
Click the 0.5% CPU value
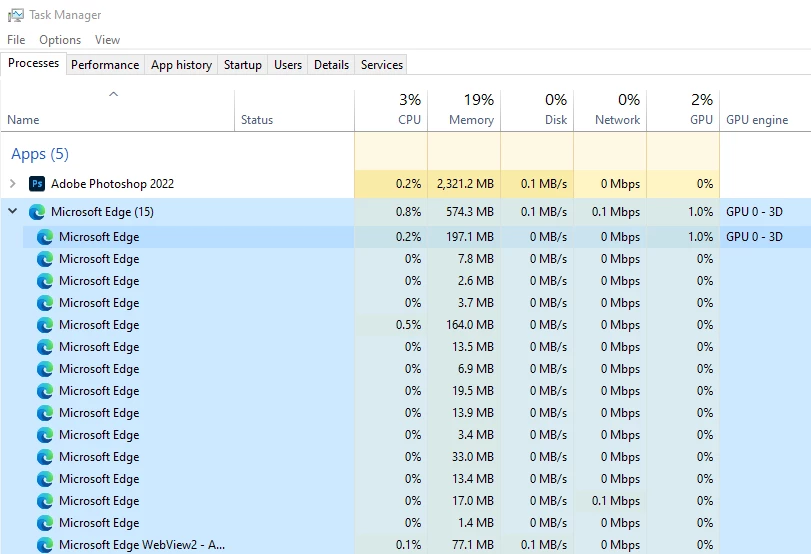[408, 325]
